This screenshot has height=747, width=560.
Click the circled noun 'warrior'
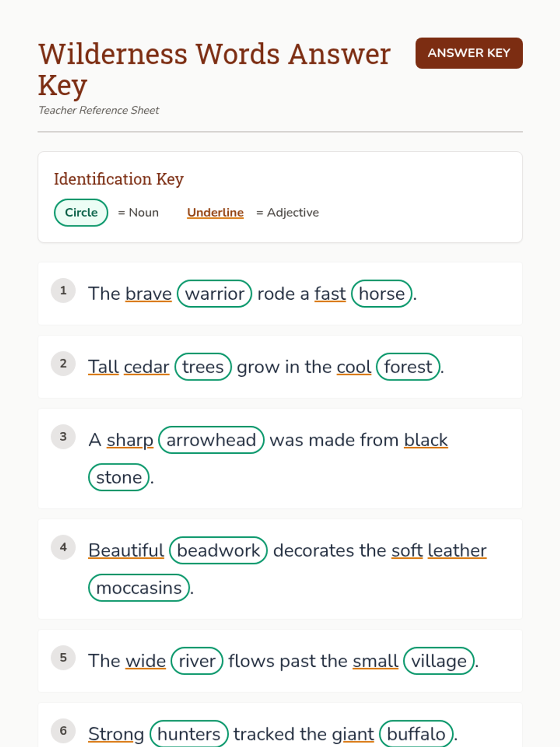[215, 294]
